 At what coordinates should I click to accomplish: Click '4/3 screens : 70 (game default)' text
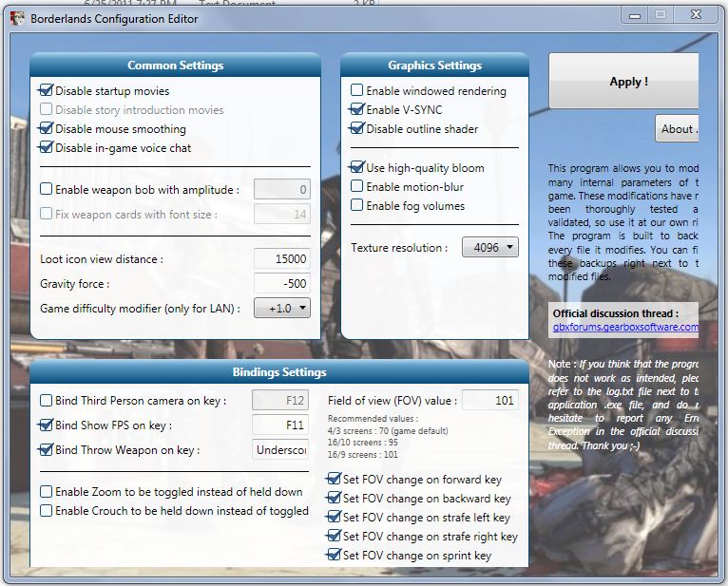coord(388,430)
